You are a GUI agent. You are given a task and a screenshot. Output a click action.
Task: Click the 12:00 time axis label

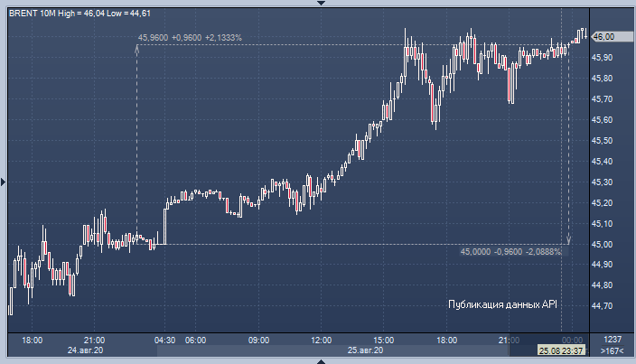coord(321,340)
